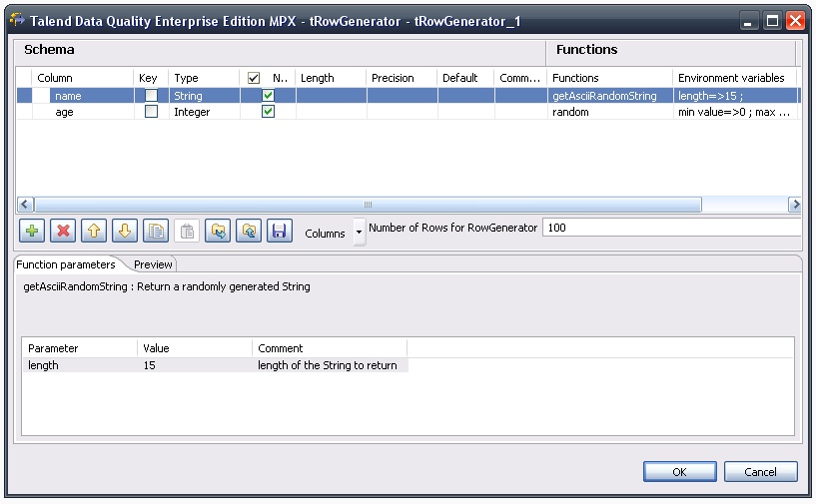Click the save schema floppy disk icon
This screenshot has width=816, height=504.
pos(279,231)
